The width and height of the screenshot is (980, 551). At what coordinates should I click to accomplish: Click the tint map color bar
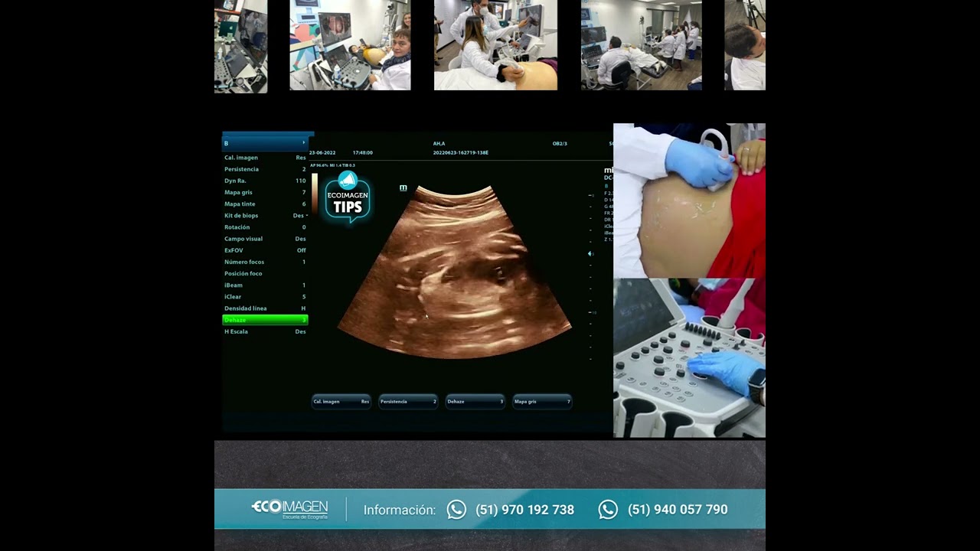pyautogui.click(x=315, y=193)
